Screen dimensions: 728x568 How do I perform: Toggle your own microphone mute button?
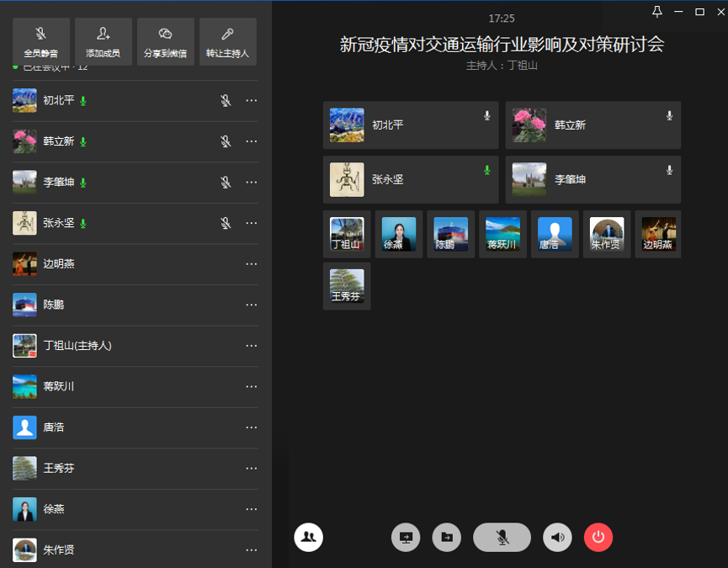(x=502, y=537)
